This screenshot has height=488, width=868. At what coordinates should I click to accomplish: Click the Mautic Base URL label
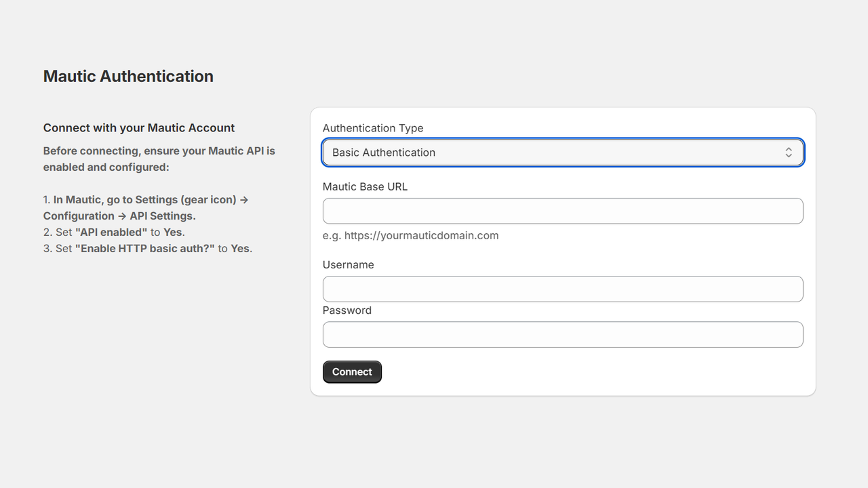365,186
